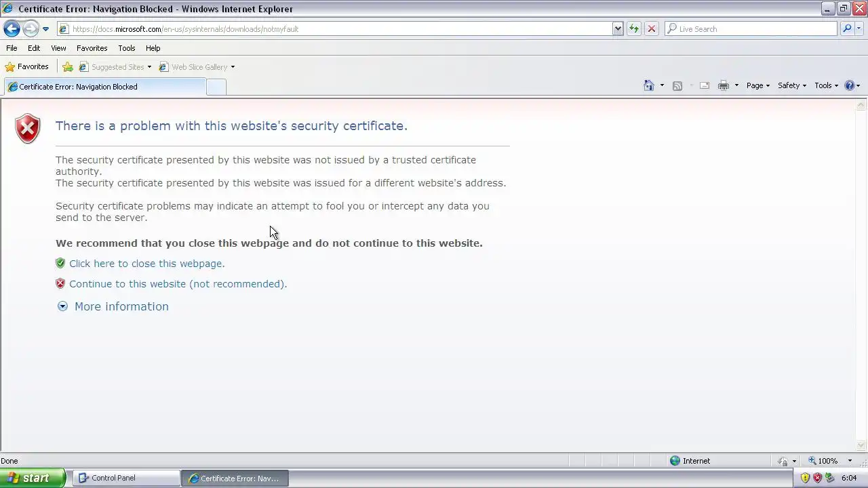Open the recent pages dropdown arrow

pyautogui.click(x=45, y=29)
